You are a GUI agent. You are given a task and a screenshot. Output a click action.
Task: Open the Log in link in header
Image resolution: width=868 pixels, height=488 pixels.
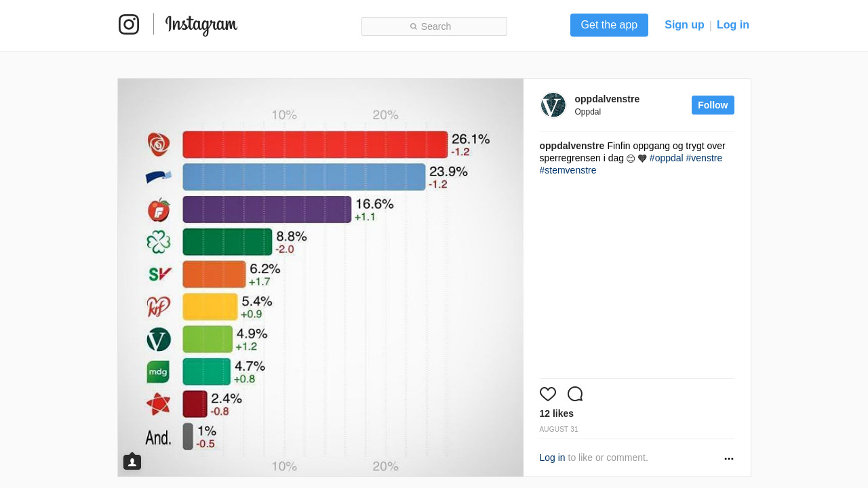pyautogui.click(x=733, y=25)
